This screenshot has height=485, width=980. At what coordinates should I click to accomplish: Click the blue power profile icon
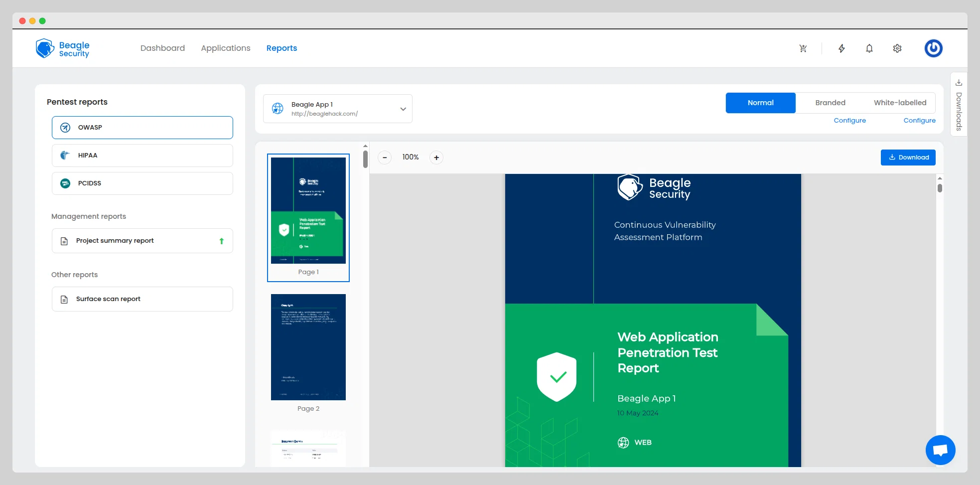coord(934,48)
